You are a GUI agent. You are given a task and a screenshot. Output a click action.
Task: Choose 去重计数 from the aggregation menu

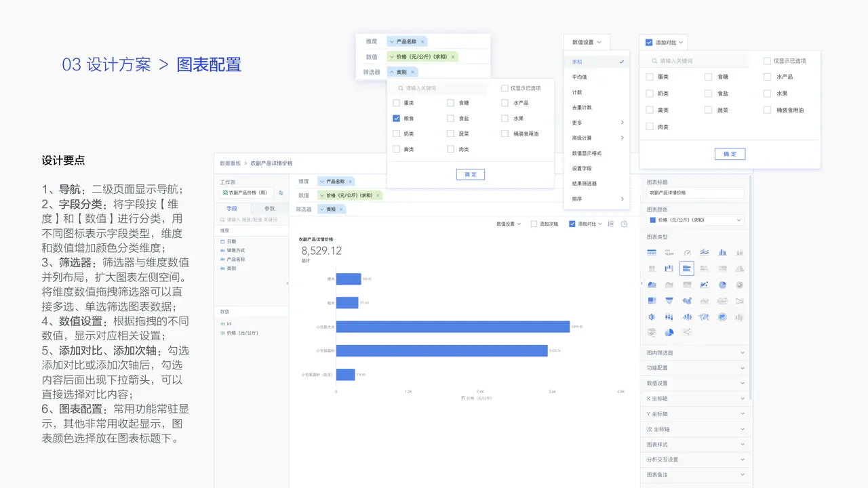[597, 108]
